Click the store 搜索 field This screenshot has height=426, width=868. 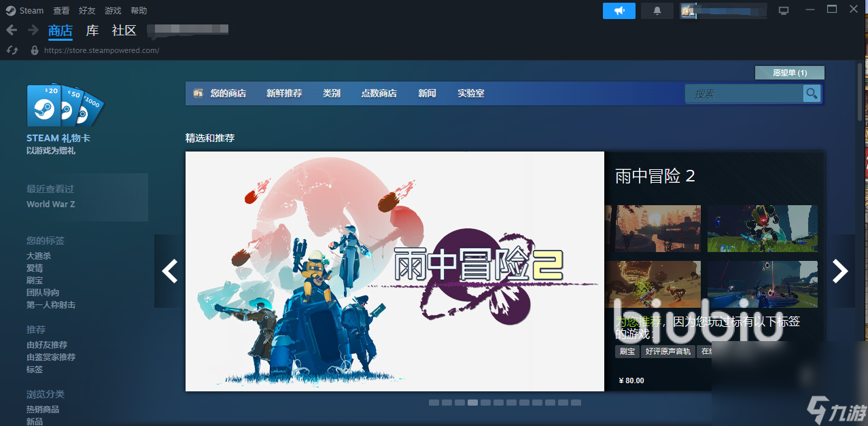744,94
